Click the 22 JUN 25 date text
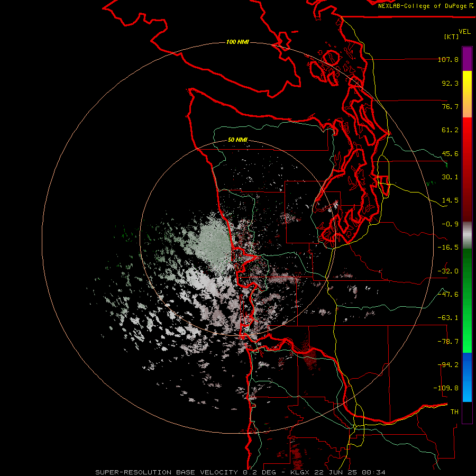The height and width of the screenshot is (476, 476). 336,472
